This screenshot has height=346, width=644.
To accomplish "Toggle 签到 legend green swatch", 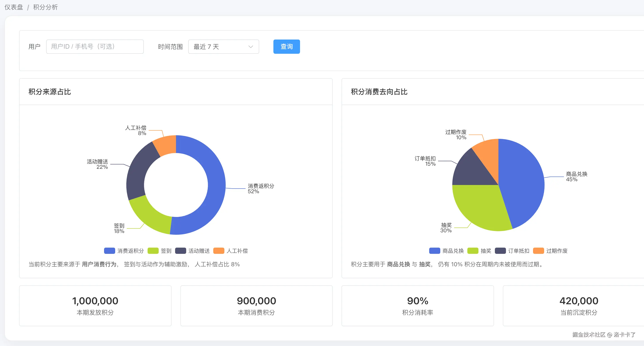I will pyautogui.click(x=153, y=251).
